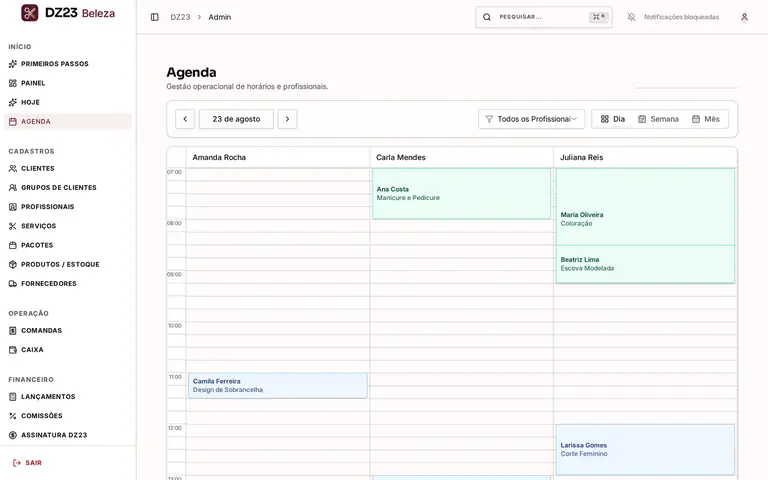Open Maria Oliveira Coloração appointment
The image size is (768, 480).
click(x=646, y=207)
